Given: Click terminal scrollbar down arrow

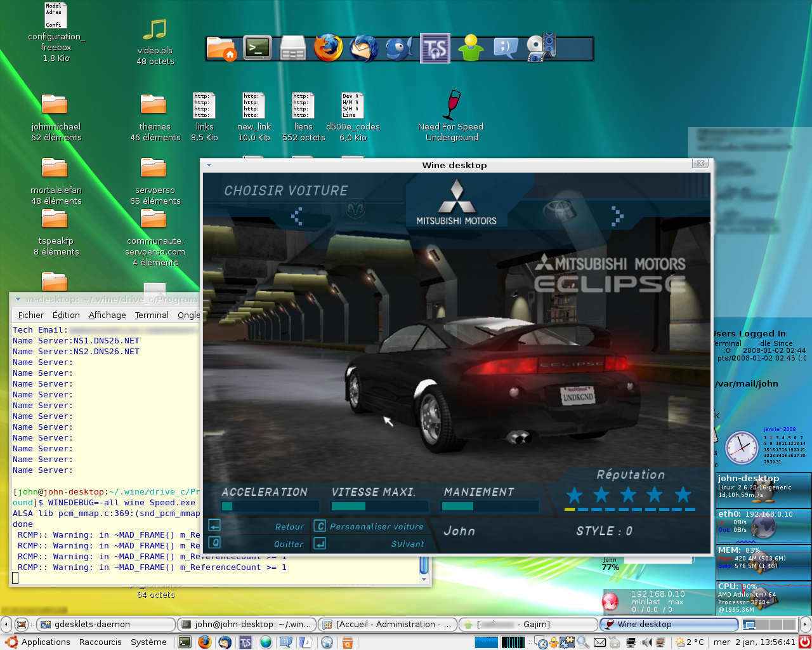Looking at the screenshot, I should pos(424,579).
